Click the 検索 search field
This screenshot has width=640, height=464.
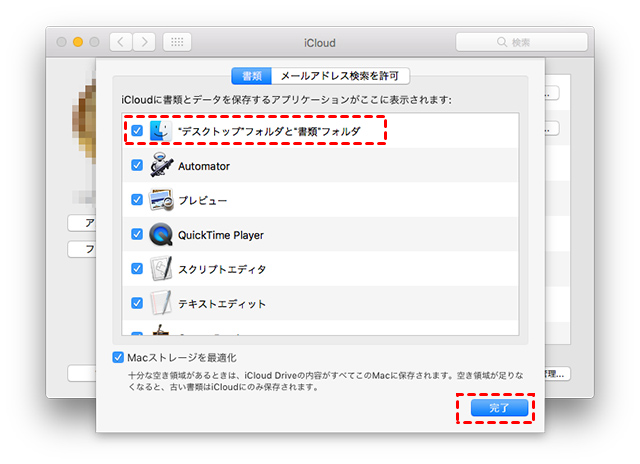point(522,42)
